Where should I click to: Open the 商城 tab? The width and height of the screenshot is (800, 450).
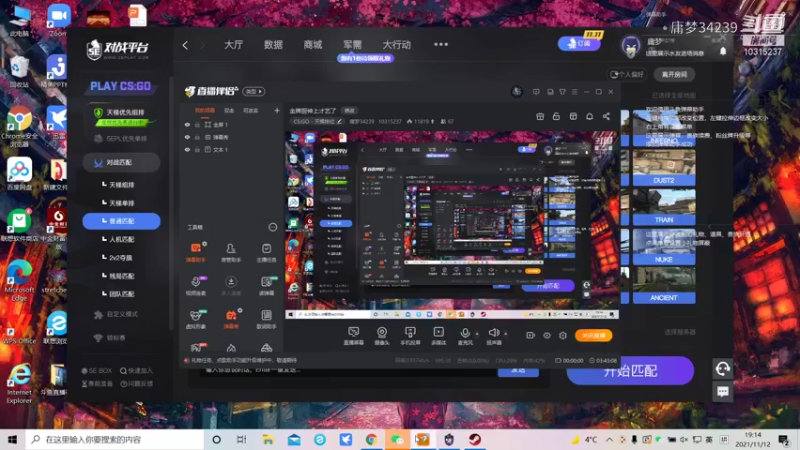pyautogui.click(x=313, y=45)
